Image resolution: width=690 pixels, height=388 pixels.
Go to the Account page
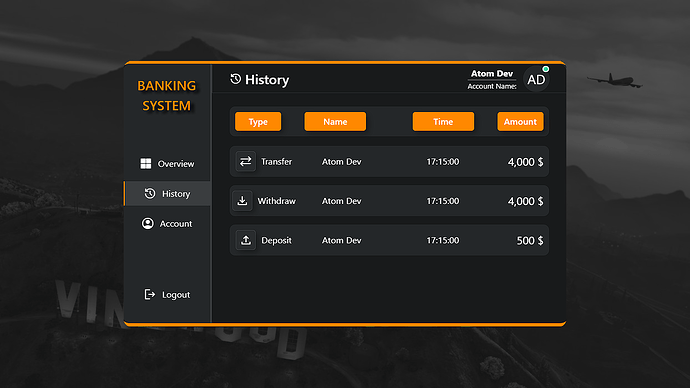click(167, 223)
